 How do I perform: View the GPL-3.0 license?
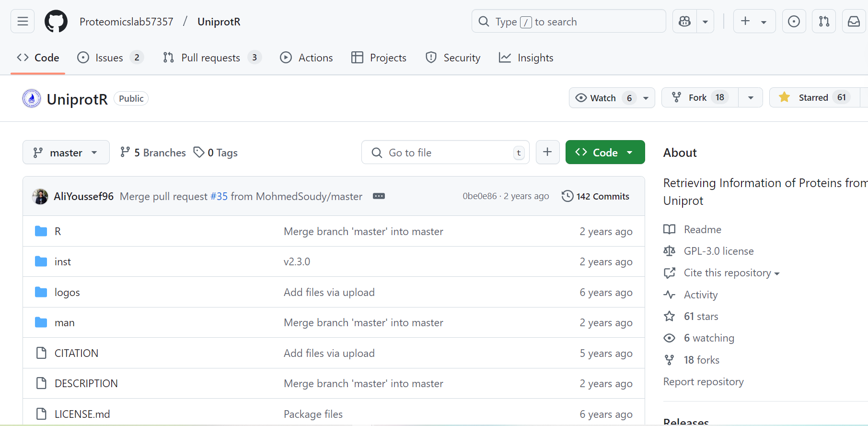[x=718, y=251]
